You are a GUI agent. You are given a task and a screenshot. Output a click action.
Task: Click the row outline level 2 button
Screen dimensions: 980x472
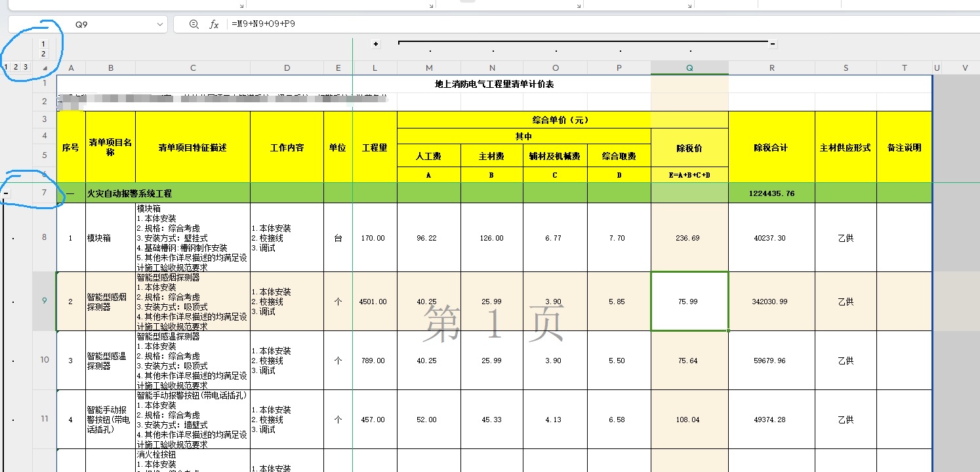pos(16,67)
